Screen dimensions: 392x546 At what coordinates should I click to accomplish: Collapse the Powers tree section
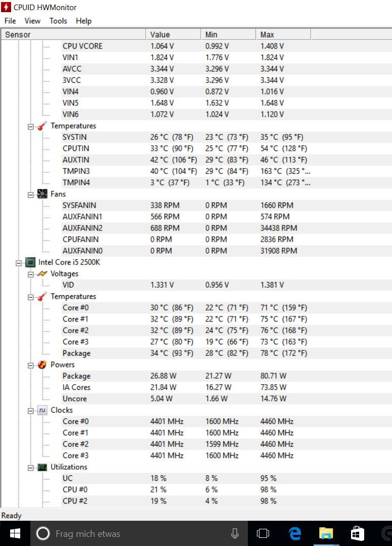tap(30, 365)
